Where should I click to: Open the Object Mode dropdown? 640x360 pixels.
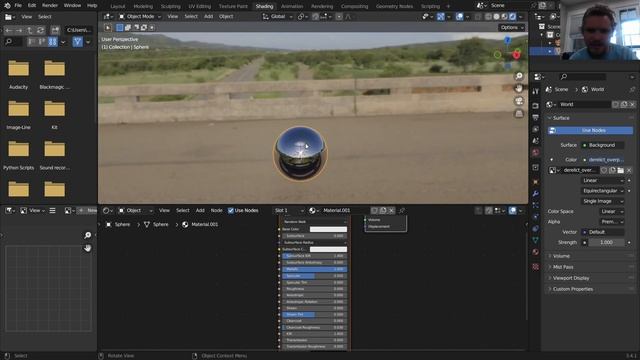click(x=140, y=17)
